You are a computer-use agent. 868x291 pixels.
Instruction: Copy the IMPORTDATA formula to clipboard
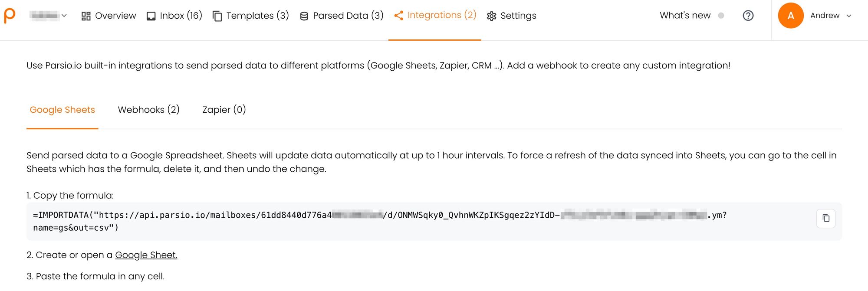click(825, 218)
